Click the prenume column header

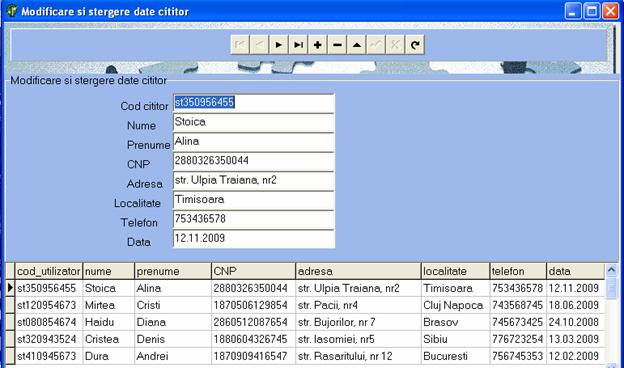[173, 271]
